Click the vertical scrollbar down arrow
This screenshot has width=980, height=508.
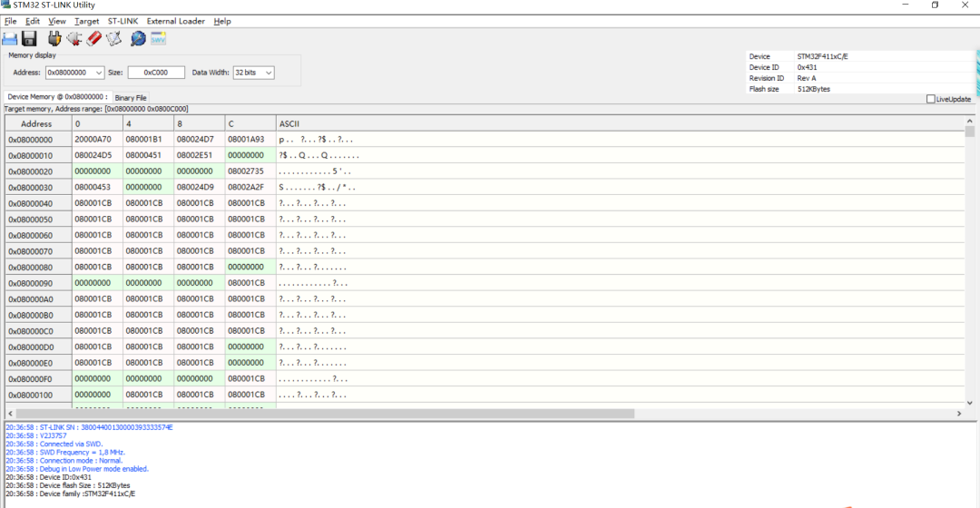point(970,403)
